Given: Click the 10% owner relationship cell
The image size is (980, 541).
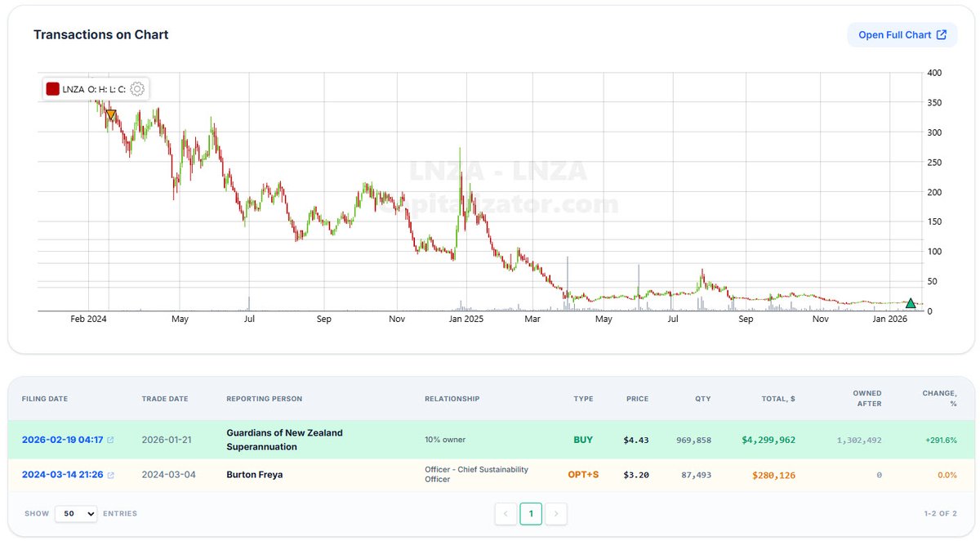Looking at the screenshot, I should (x=445, y=440).
